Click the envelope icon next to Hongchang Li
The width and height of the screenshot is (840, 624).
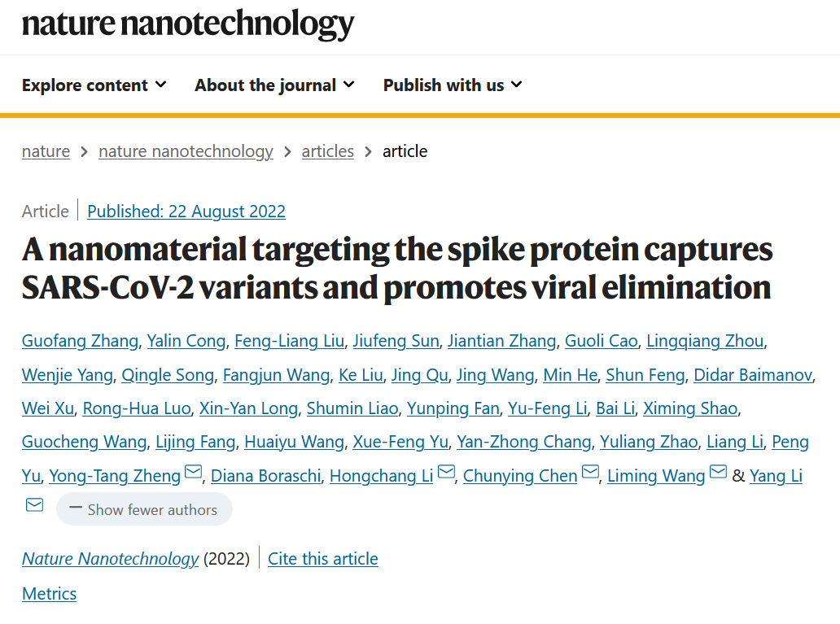pyautogui.click(x=446, y=473)
